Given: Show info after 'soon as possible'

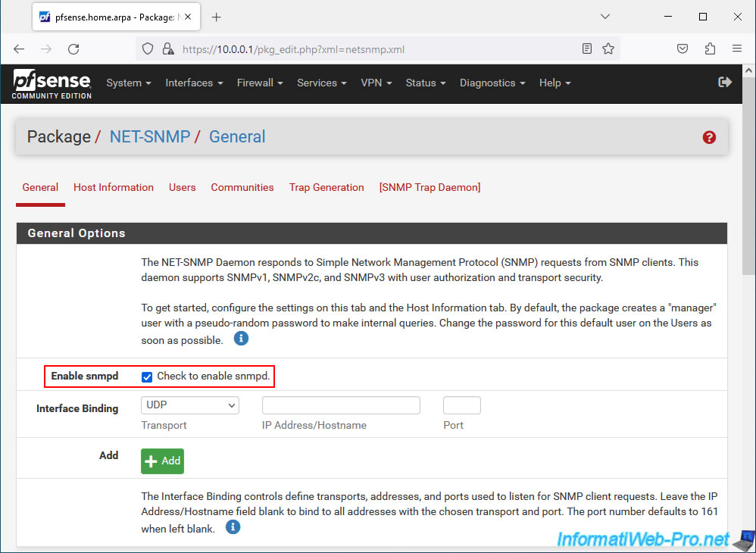Looking at the screenshot, I should click(241, 339).
